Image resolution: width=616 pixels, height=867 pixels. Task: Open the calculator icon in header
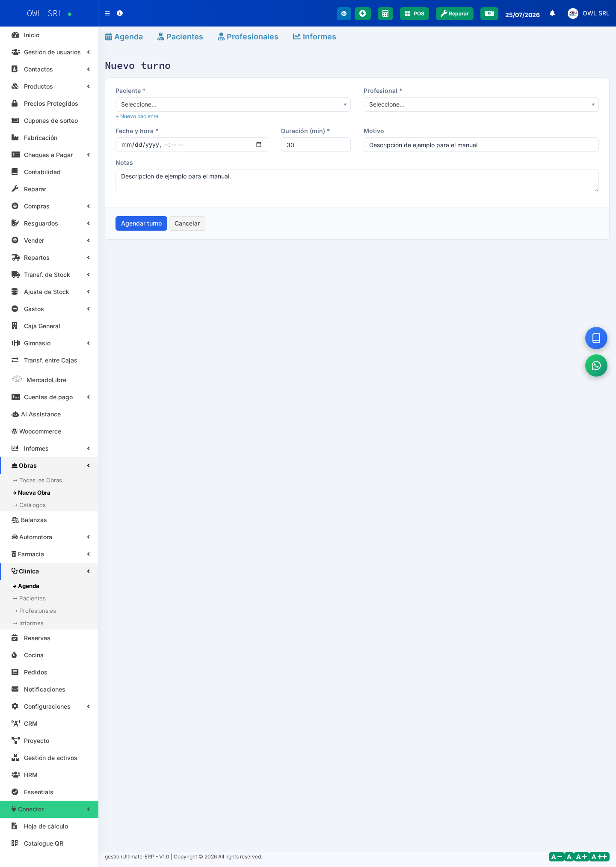point(385,14)
